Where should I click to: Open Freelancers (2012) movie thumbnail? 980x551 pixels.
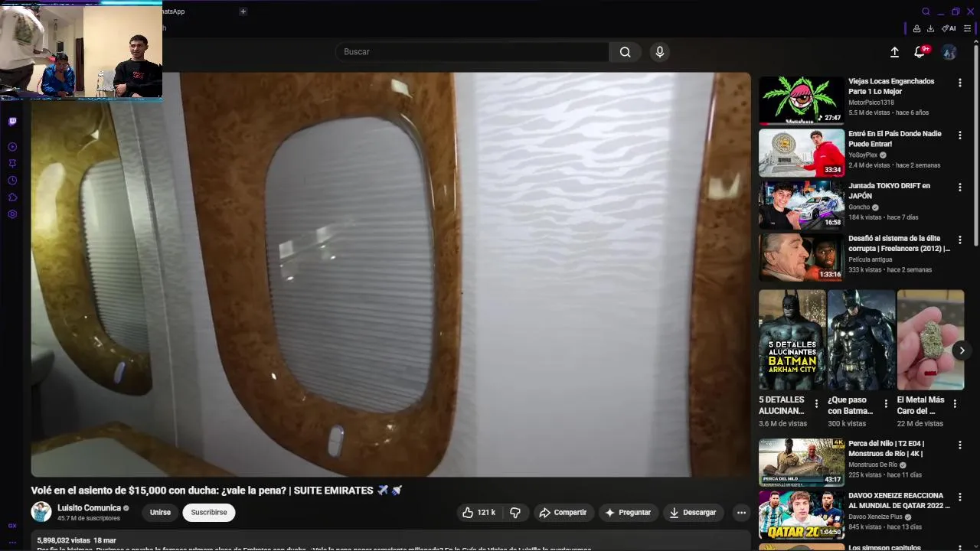coord(802,257)
